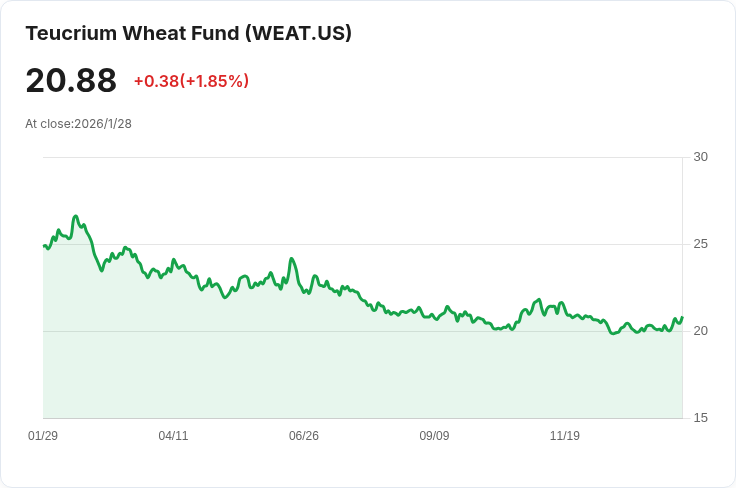The width and height of the screenshot is (736, 488).
Task: Click the highest peak of the price line
Action: [x=75, y=216]
